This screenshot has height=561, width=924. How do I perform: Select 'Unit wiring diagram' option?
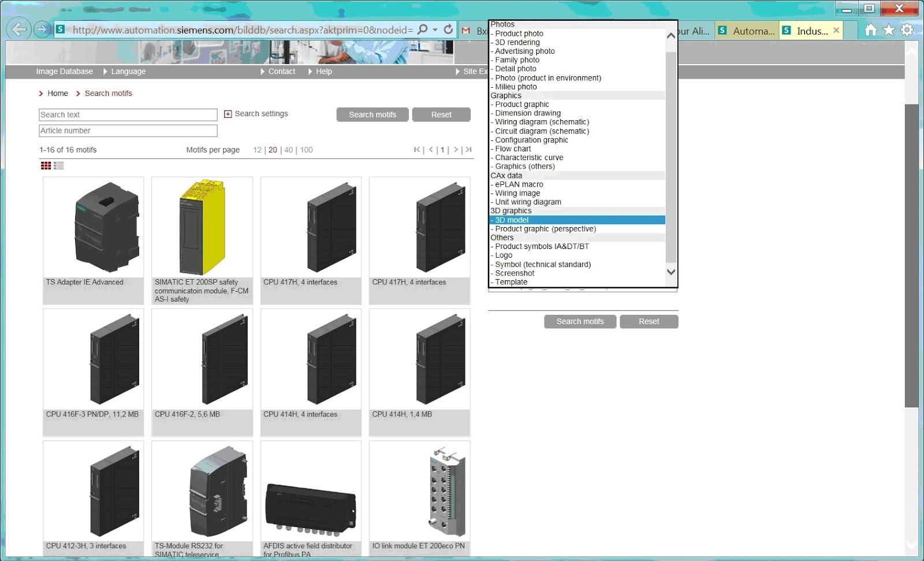(x=577, y=202)
